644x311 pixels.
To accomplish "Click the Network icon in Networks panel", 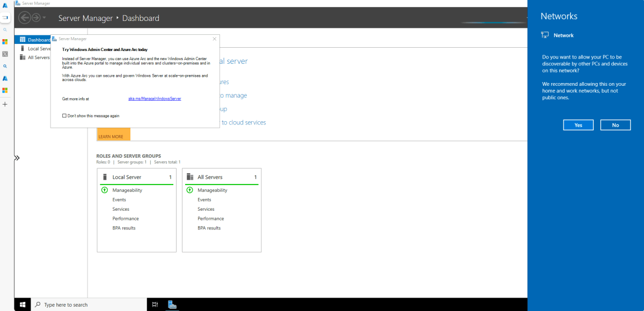I will (545, 35).
